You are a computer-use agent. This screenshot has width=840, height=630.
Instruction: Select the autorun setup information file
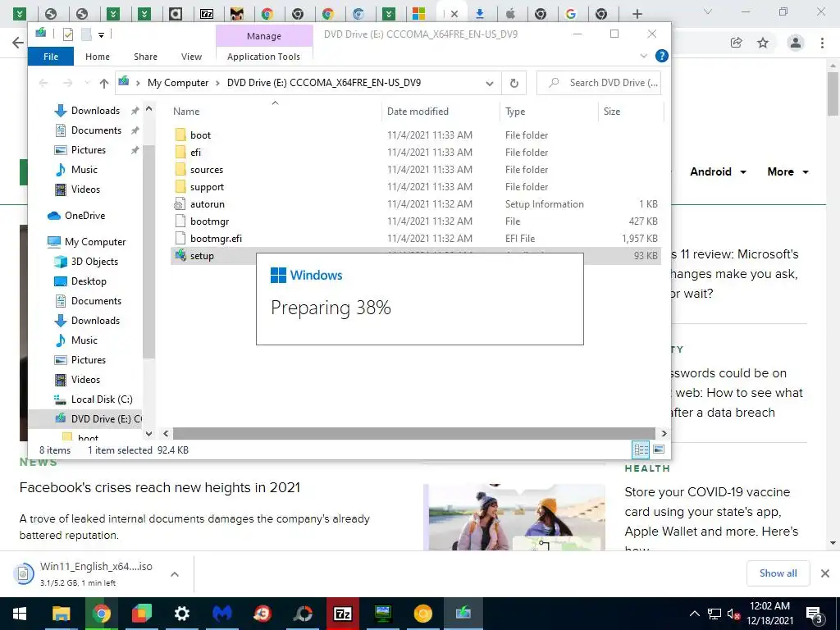coord(207,204)
